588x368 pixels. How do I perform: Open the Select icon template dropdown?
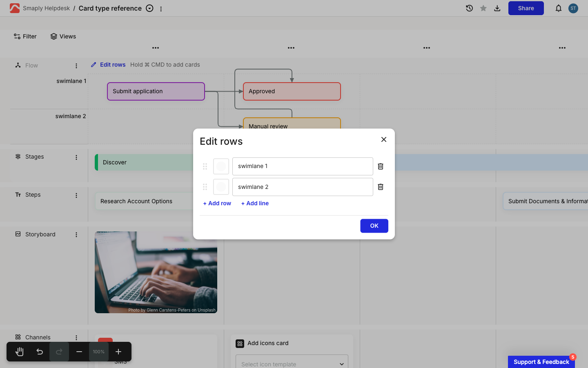coord(292,364)
